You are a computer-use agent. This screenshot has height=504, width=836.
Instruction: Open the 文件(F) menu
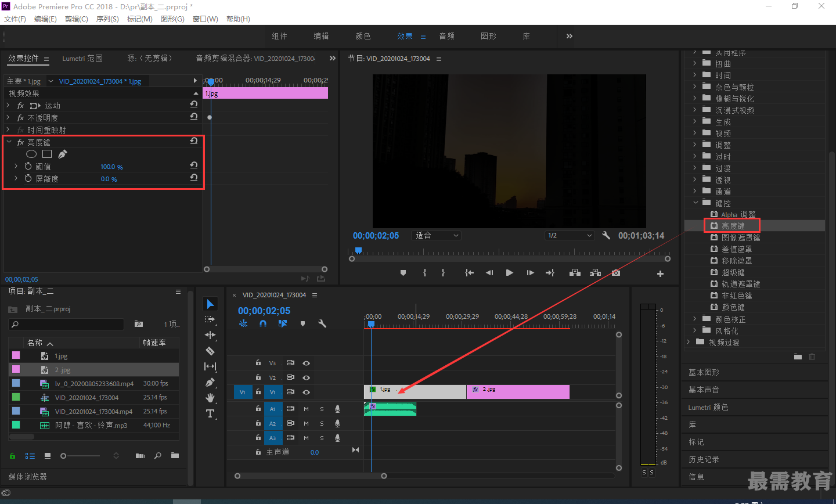click(15, 19)
